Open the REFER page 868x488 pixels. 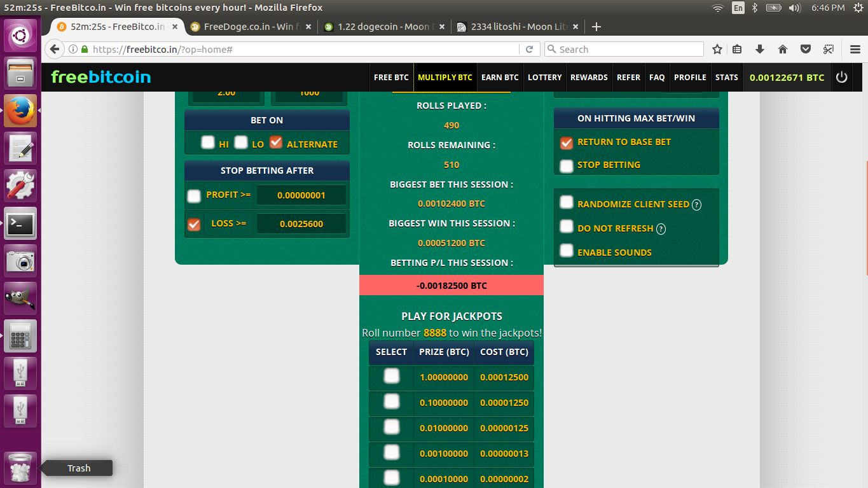point(628,77)
